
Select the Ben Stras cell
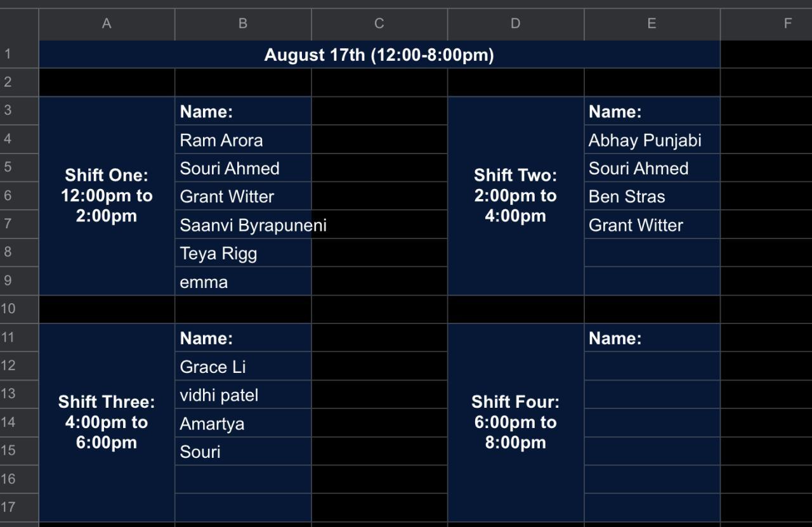tap(652, 197)
